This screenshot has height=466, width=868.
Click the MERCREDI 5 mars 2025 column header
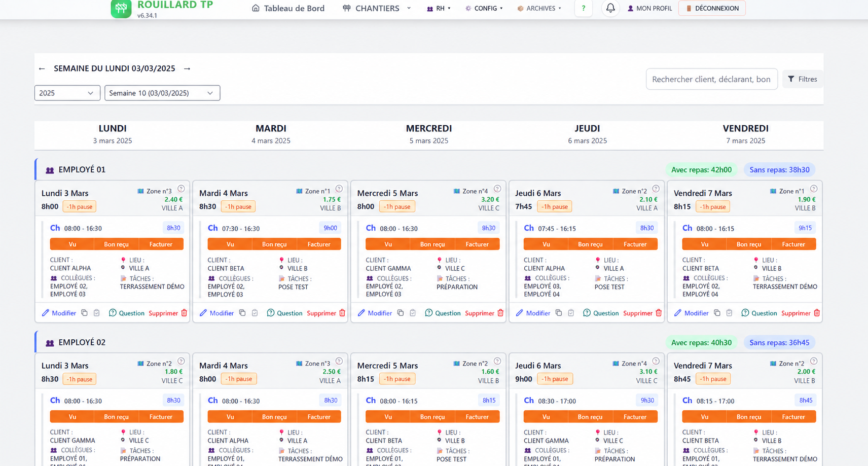(429, 134)
